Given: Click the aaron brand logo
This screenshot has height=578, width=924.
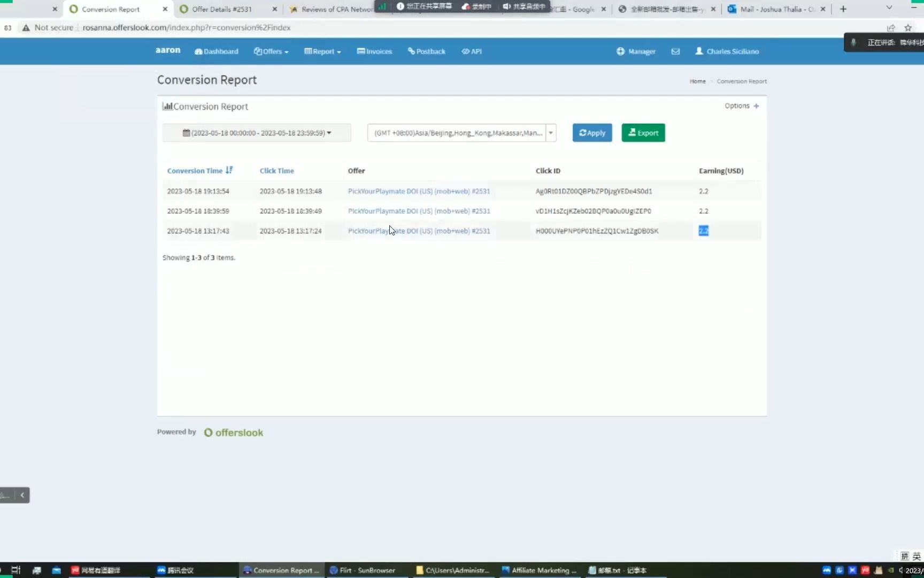Looking at the screenshot, I should point(168,50).
